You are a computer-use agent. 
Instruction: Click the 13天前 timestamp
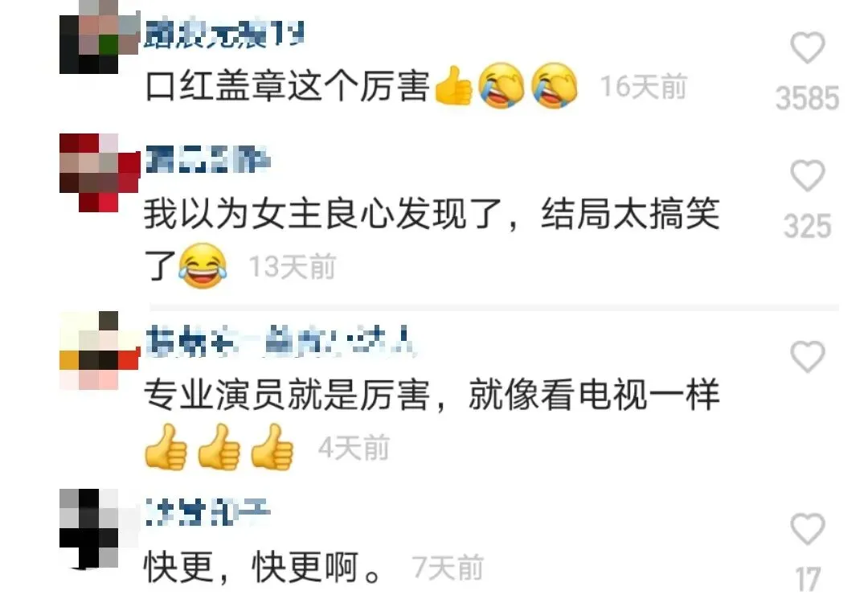click(293, 266)
